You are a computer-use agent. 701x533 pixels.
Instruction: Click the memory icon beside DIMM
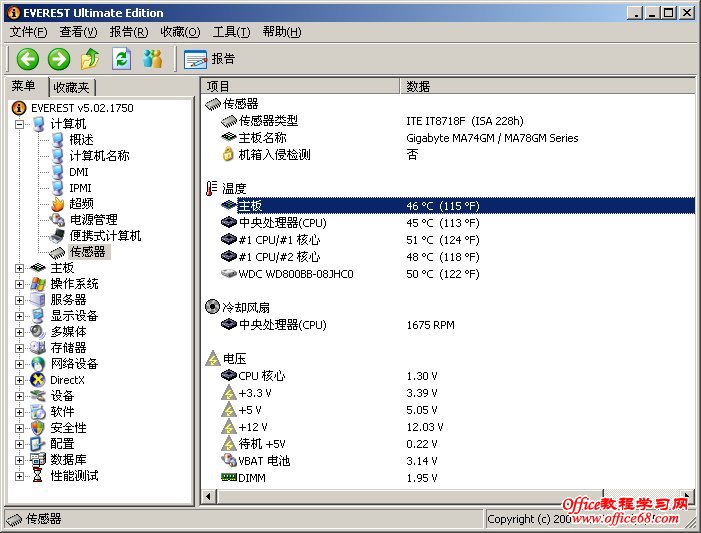pos(229,477)
